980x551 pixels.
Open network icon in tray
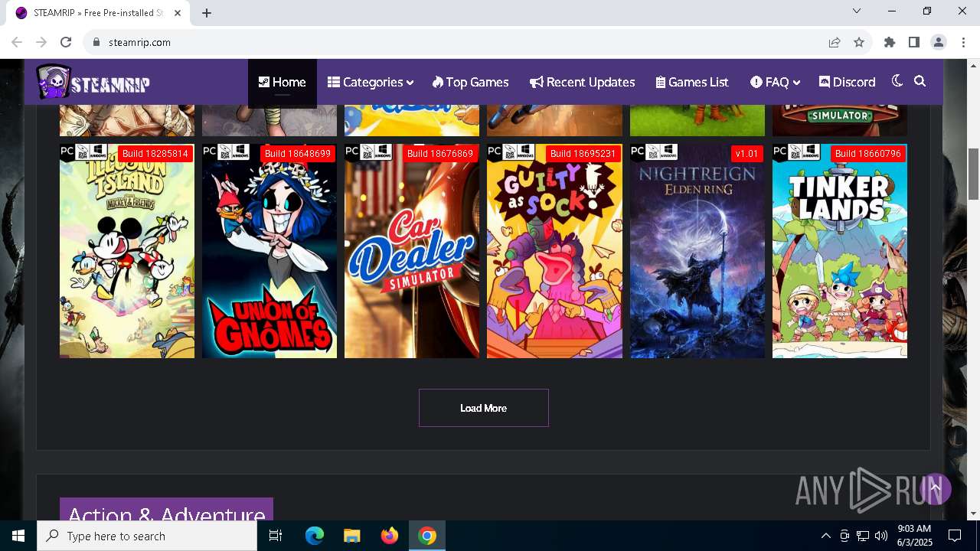point(863,536)
